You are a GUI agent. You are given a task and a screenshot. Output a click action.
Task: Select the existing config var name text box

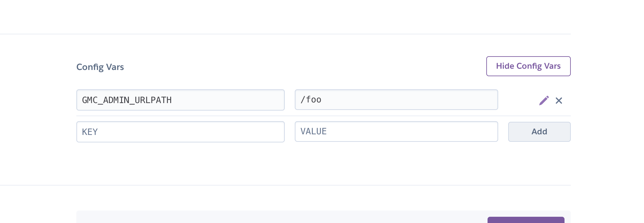180,100
